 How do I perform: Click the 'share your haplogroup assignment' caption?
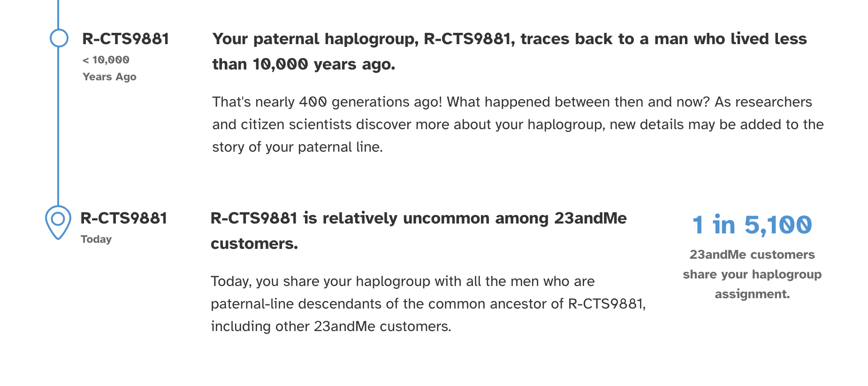(x=752, y=284)
